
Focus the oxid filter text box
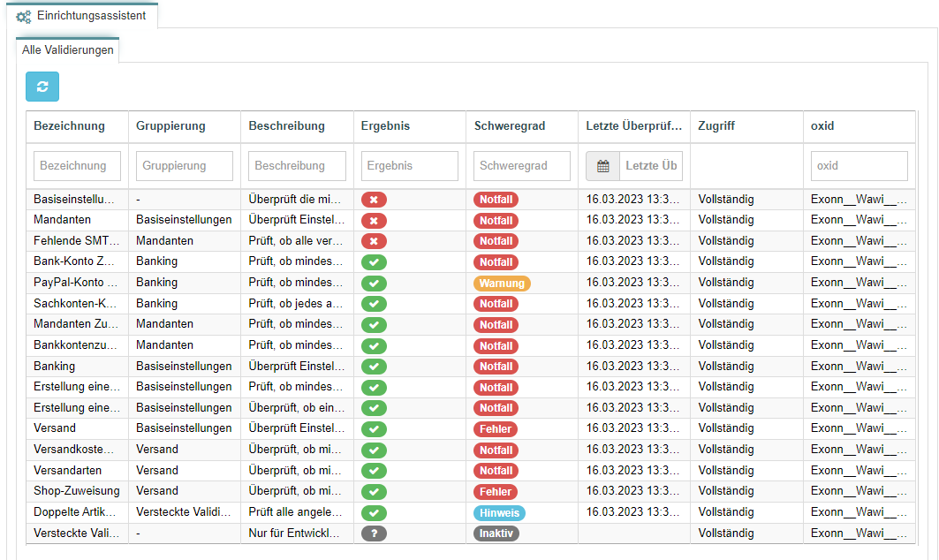click(x=859, y=166)
